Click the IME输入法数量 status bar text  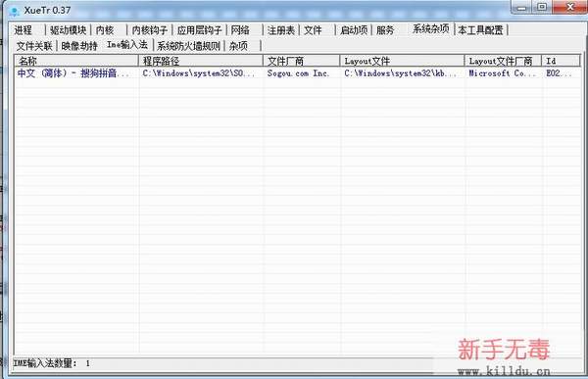click(x=51, y=363)
